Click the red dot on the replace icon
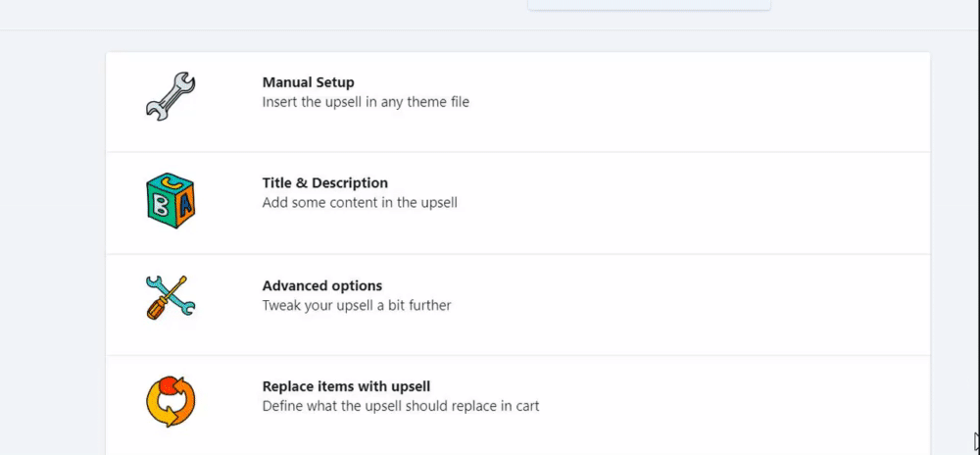980x455 pixels. point(167,386)
